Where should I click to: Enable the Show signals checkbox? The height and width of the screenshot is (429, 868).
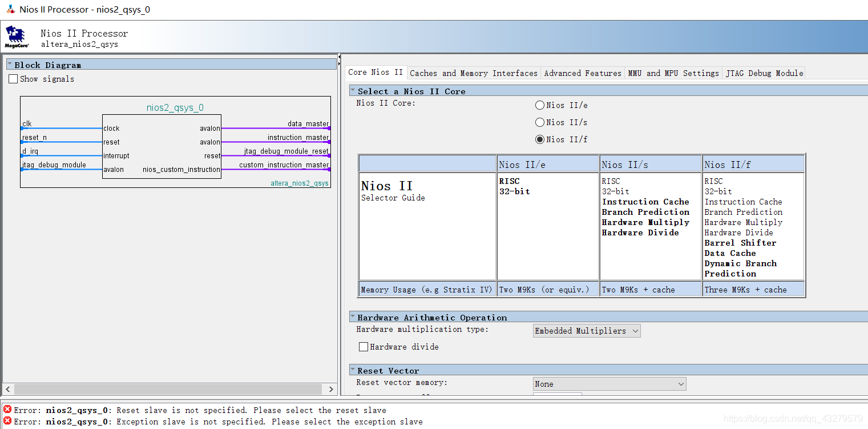pos(13,79)
